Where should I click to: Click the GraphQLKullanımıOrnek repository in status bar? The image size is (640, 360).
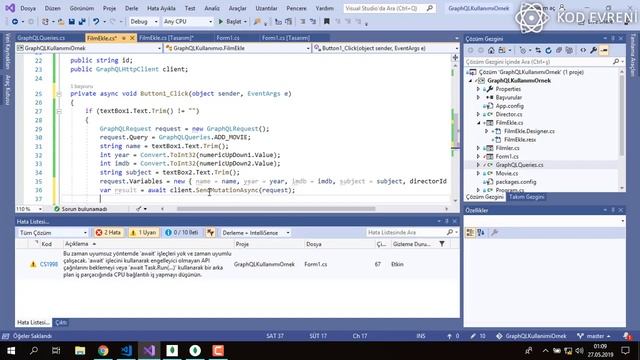(531, 336)
